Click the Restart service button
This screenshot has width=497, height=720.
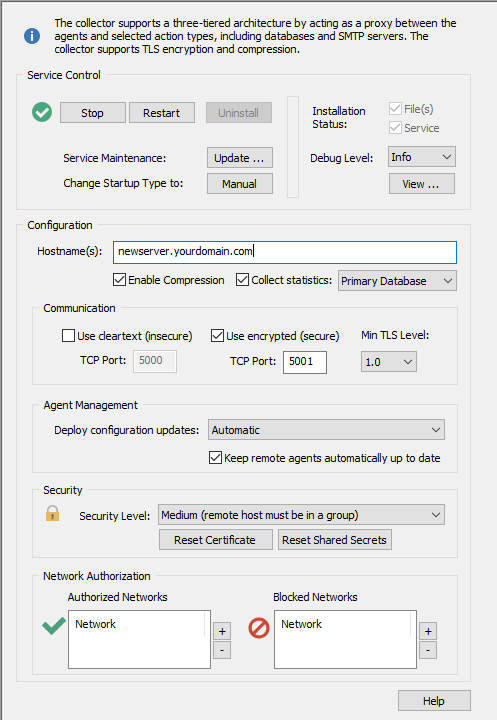(x=162, y=112)
